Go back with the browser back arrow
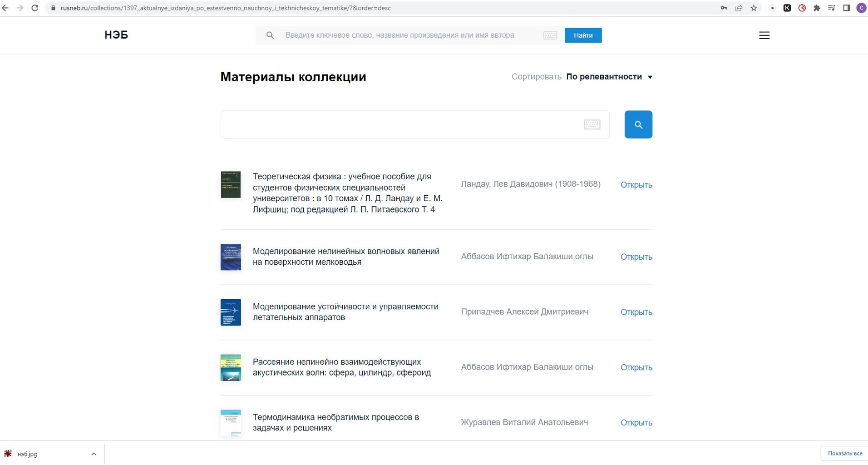Screen dimensions: 868x465 tap(5, 8)
